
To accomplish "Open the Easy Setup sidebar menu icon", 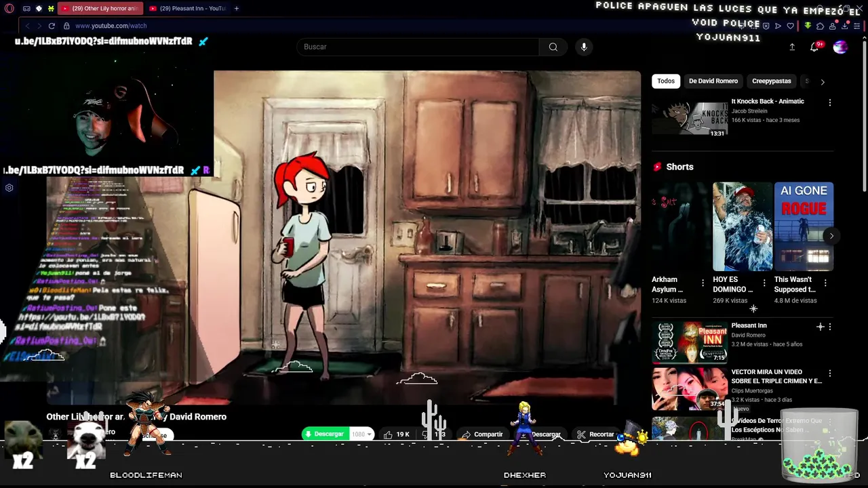I will 858,26.
